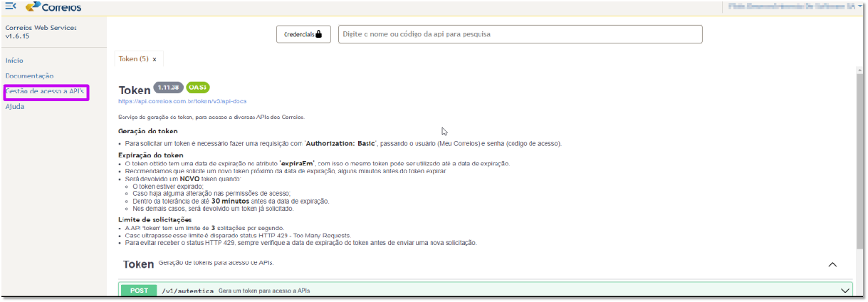The height and width of the screenshot is (302, 868).
Task: Click the OAS3 badge
Action: (x=198, y=88)
